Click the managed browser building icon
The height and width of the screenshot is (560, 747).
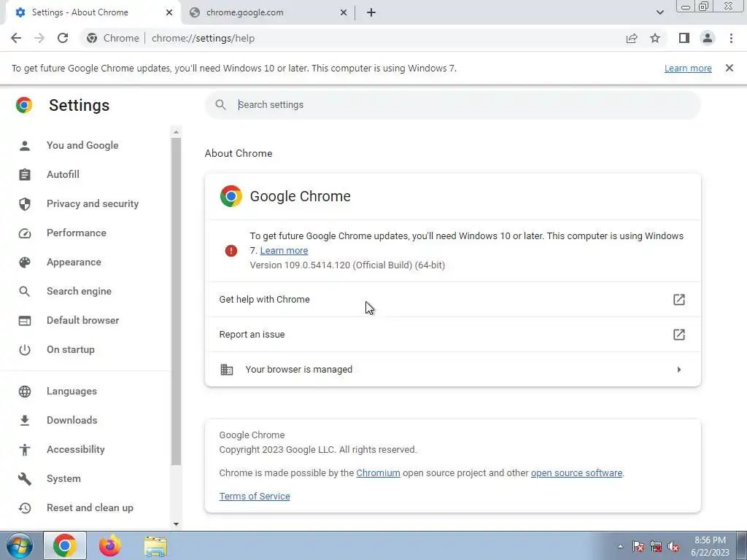pyautogui.click(x=227, y=370)
